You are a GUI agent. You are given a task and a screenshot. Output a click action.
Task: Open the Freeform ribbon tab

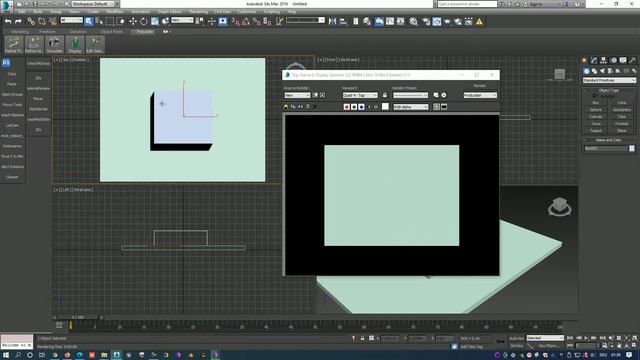click(47, 31)
